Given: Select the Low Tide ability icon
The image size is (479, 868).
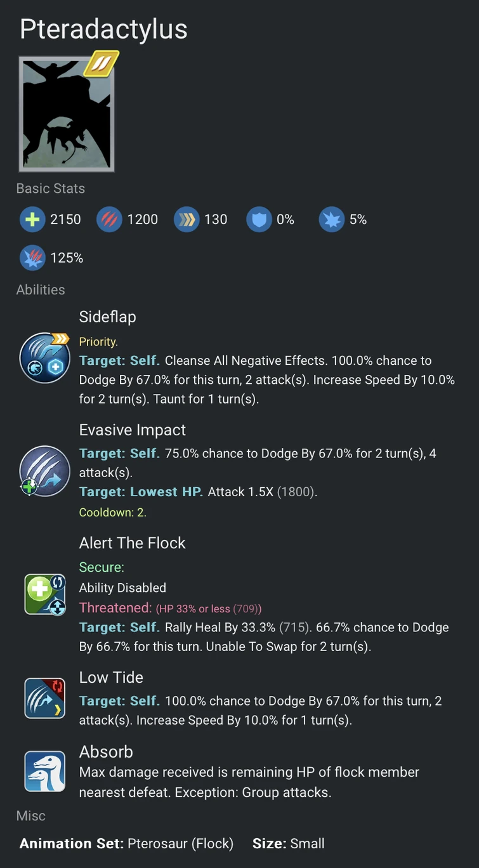Looking at the screenshot, I should pyautogui.click(x=44, y=698).
